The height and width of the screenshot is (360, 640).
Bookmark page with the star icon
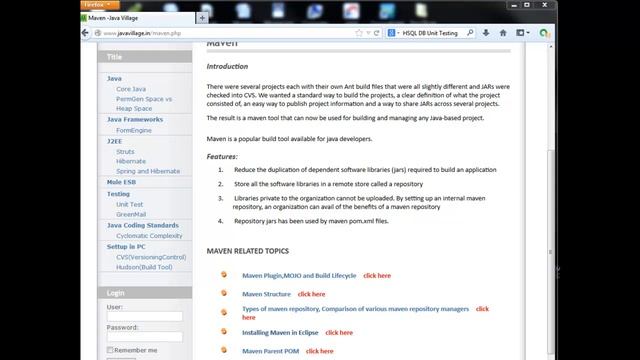[x=359, y=33]
